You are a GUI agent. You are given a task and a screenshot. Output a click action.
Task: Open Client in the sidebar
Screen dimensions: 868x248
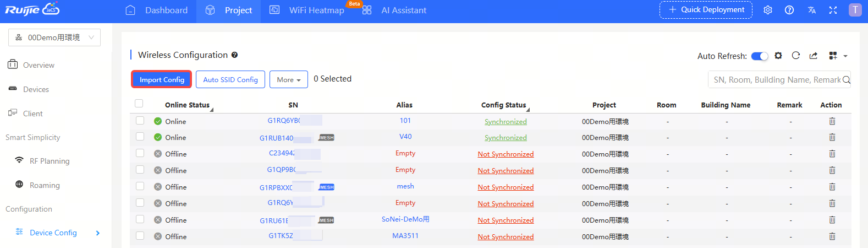tap(32, 114)
